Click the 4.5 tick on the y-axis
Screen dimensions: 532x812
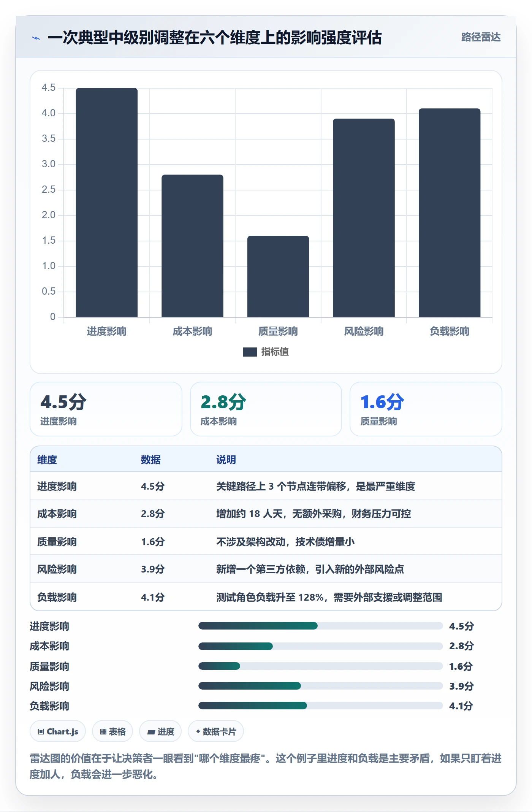(x=49, y=88)
